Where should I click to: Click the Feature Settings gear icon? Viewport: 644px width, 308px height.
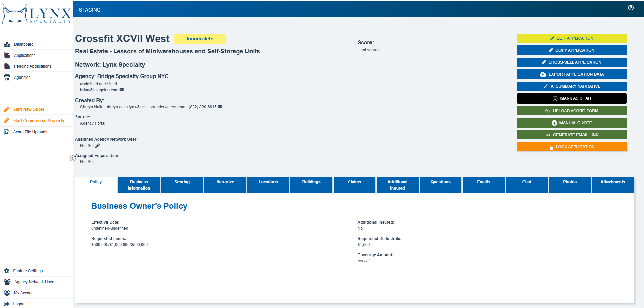pyautogui.click(x=7, y=271)
